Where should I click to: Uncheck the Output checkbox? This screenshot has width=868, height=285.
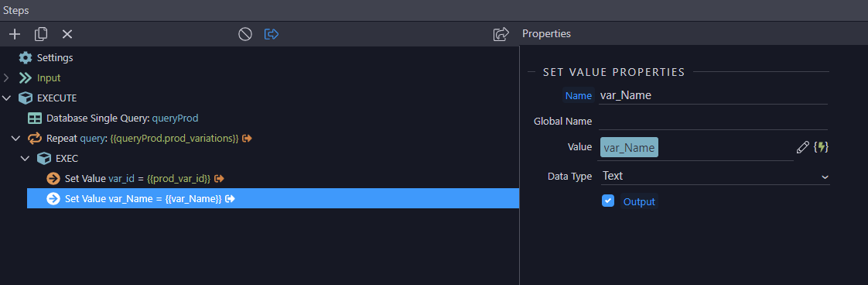(608, 201)
